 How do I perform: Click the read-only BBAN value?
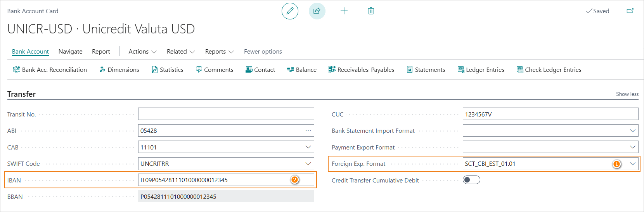click(226, 196)
